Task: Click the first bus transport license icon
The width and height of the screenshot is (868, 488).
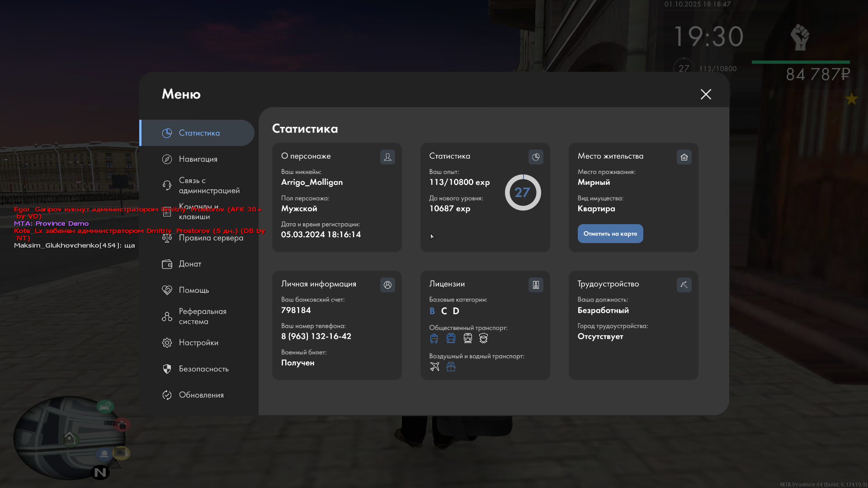Action: point(434,338)
